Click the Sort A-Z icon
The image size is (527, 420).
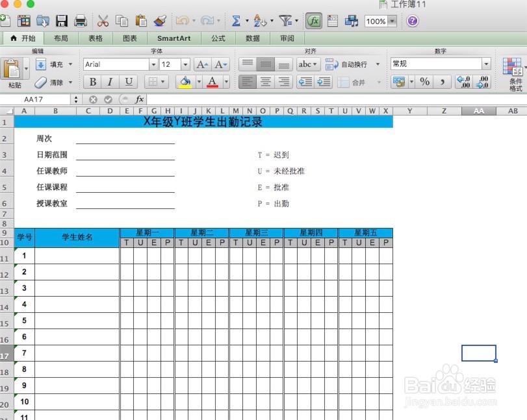[x=260, y=21]
